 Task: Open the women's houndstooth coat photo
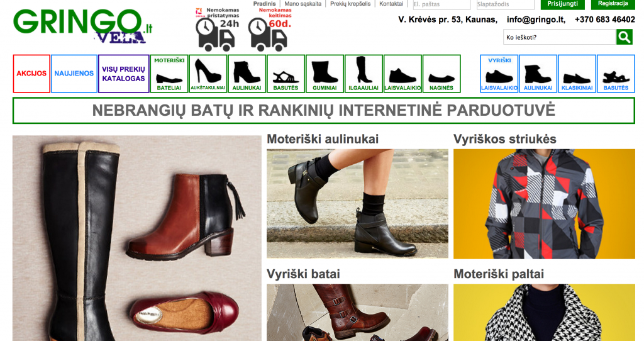544,312
